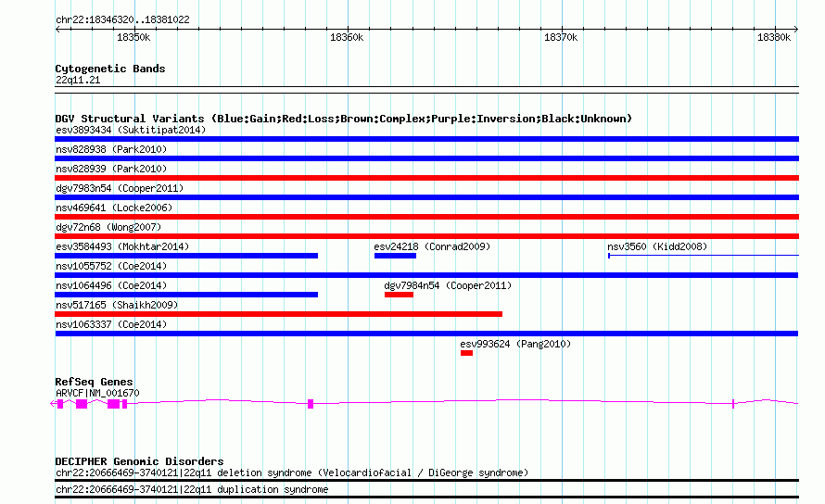Open the esv3893434 (Suktitipat2014) label
This screenshot has width=825, height=504.
(131, 130)
